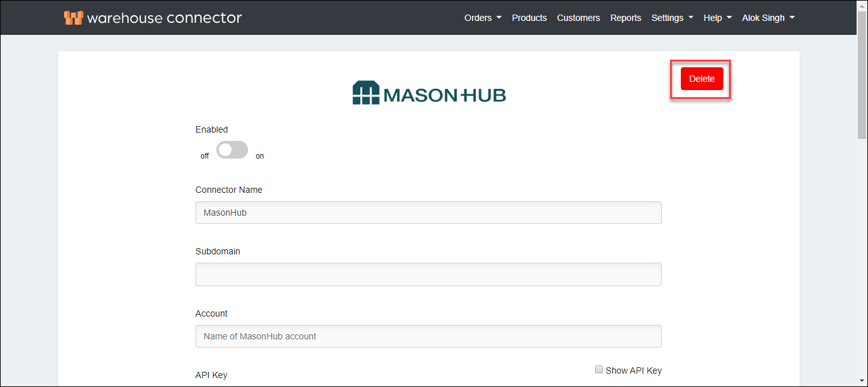
Task: Click the "off" label beside the Enabled switch
Action: click(205, 156)
